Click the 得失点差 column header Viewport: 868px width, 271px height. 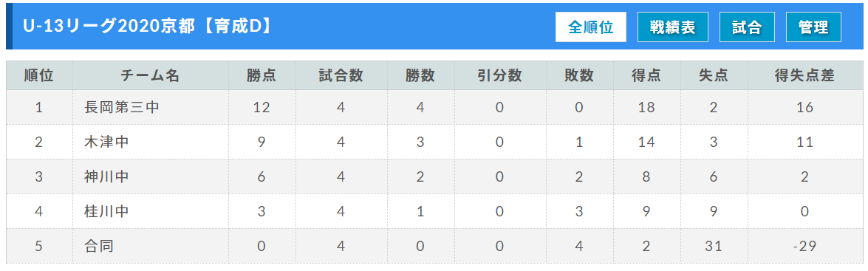[x=805, y=76]
